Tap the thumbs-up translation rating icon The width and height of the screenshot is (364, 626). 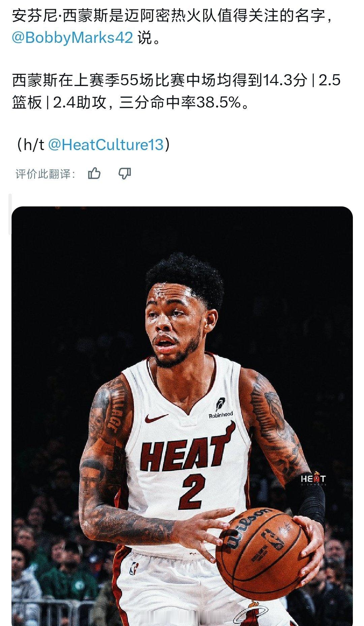(94, 174)
